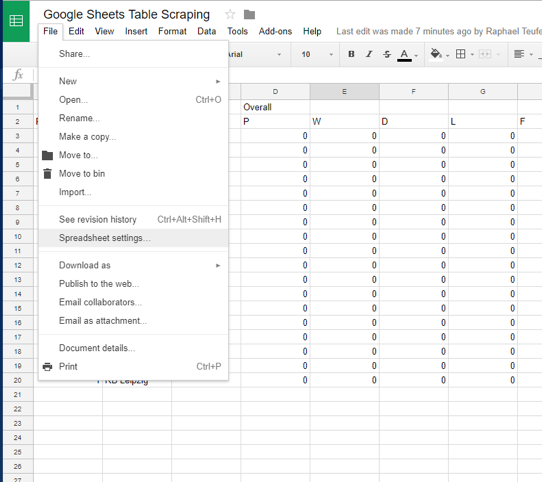Click the Last edit was made link
The image size is (542, 482).
(x=439, y=31)
